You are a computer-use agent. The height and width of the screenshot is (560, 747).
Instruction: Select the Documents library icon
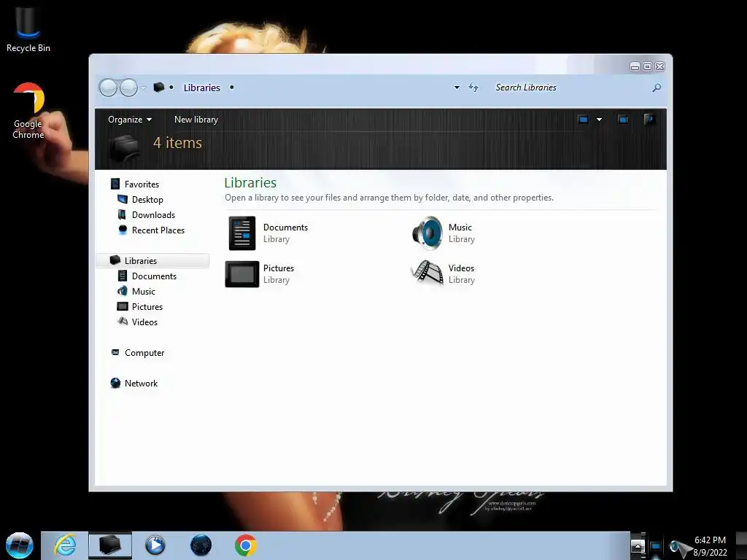[x=242, y=233]
